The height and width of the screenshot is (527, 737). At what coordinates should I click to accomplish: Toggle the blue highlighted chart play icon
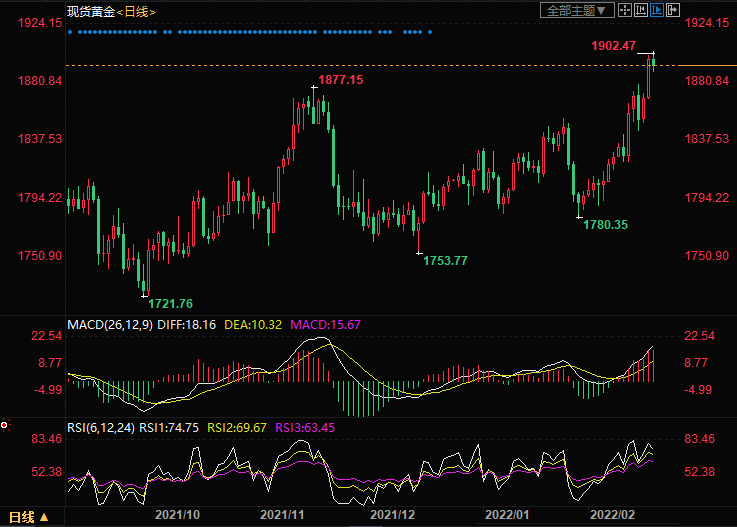(656, 10)
